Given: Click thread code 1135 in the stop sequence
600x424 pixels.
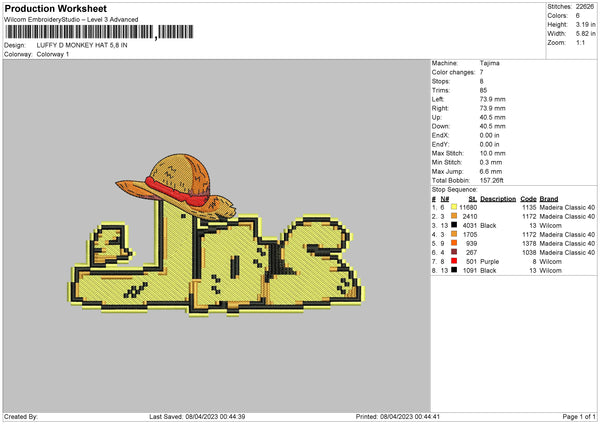Looking at the screenshot, I should (529, 207).
